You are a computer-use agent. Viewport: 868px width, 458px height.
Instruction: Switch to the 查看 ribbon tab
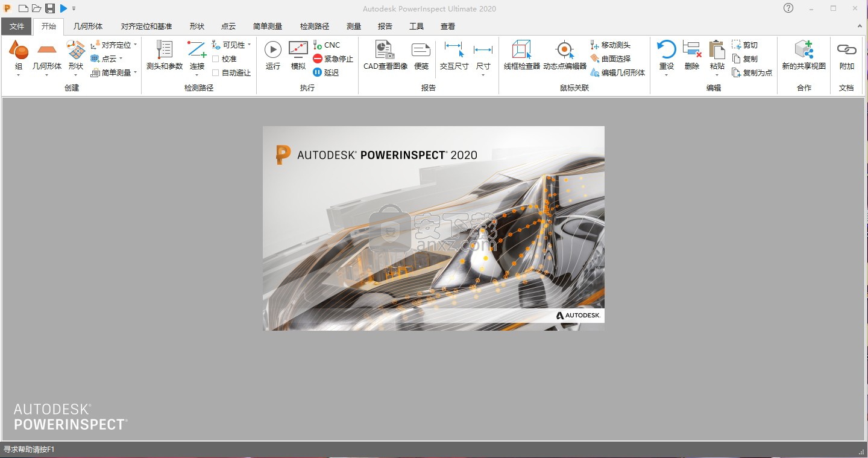[x=448, y=27]
